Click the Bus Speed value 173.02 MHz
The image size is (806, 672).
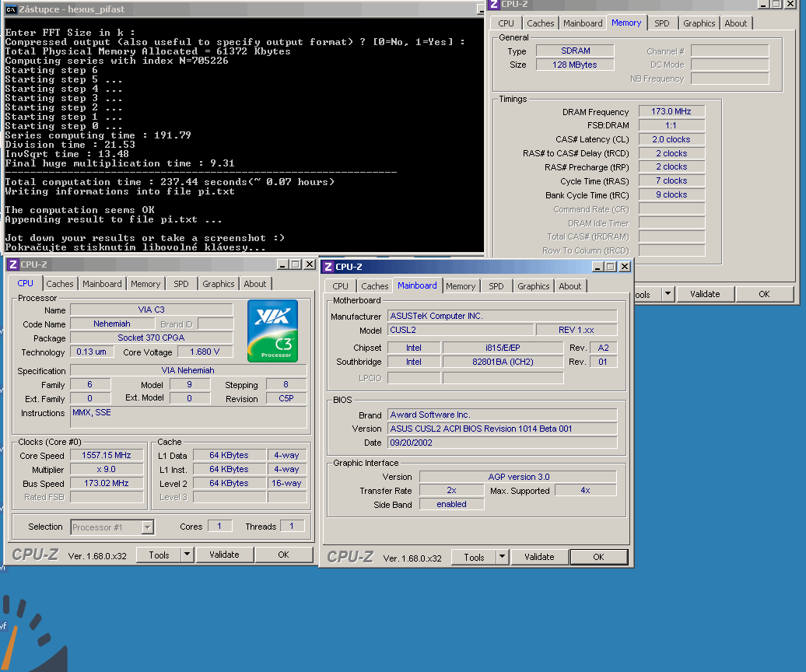(107, 484)
